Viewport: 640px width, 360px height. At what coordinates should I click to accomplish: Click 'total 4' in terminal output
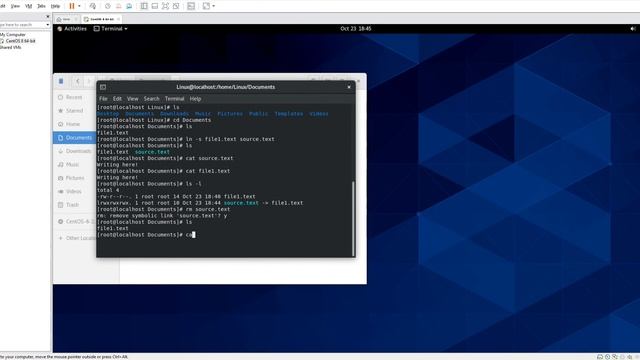(x=108, y=190)
